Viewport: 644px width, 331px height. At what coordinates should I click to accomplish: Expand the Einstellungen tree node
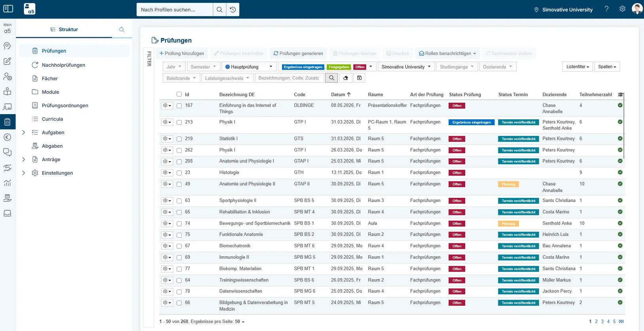[x=23, y=173]
